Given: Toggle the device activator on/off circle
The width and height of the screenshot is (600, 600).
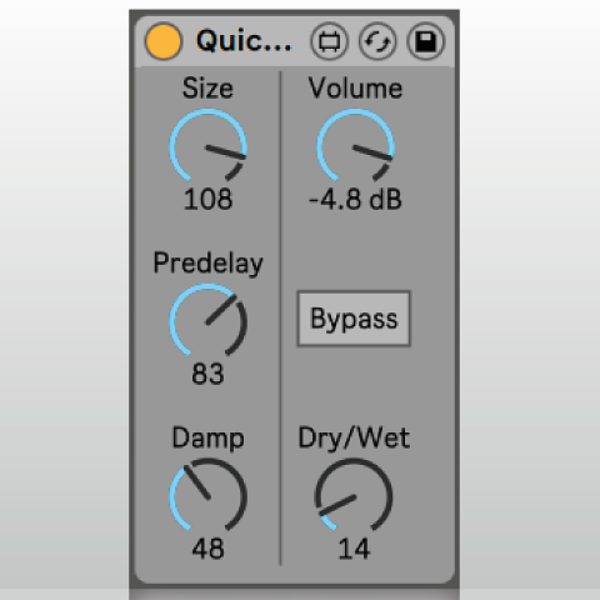Looking at the screenshot, I should pos(163,41).
